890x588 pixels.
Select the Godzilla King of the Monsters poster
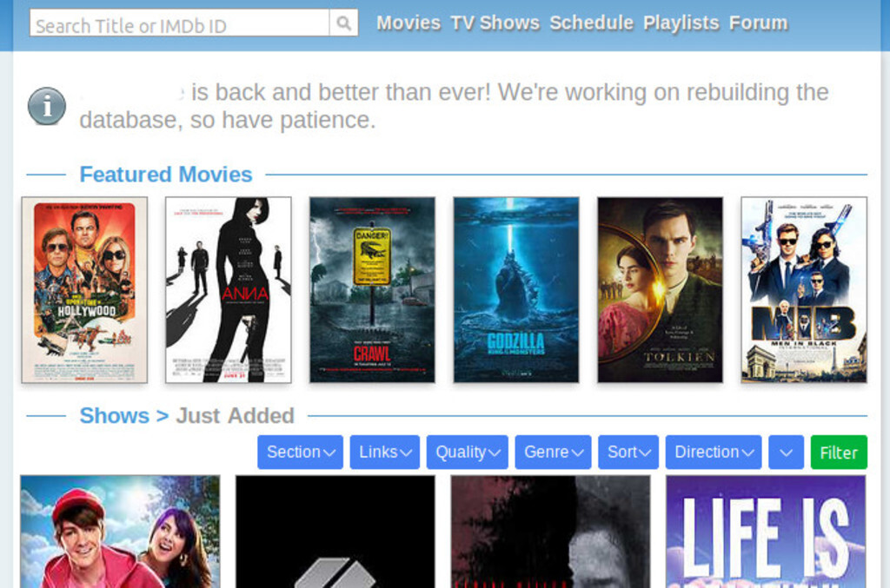click(515, 290)
